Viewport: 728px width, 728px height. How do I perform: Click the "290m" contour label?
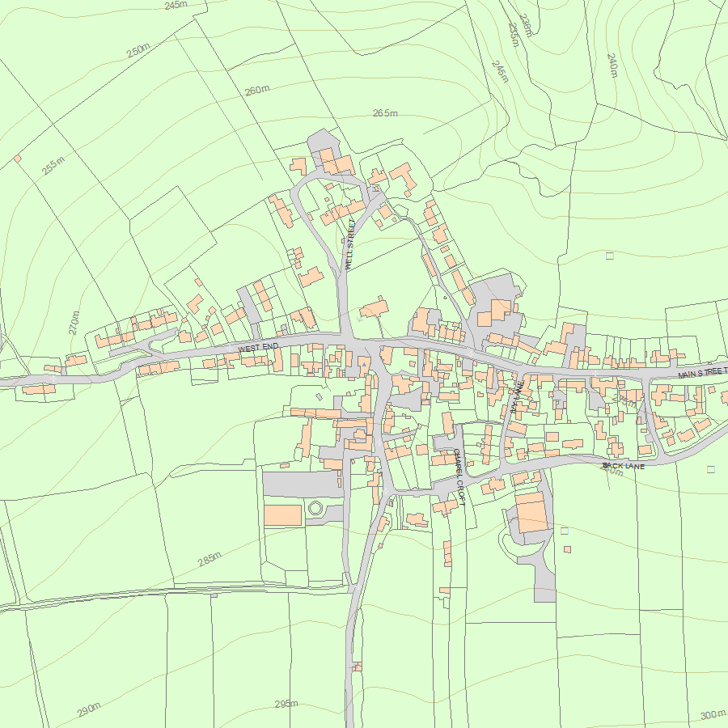pyautogui.click(x=89, y=710)
